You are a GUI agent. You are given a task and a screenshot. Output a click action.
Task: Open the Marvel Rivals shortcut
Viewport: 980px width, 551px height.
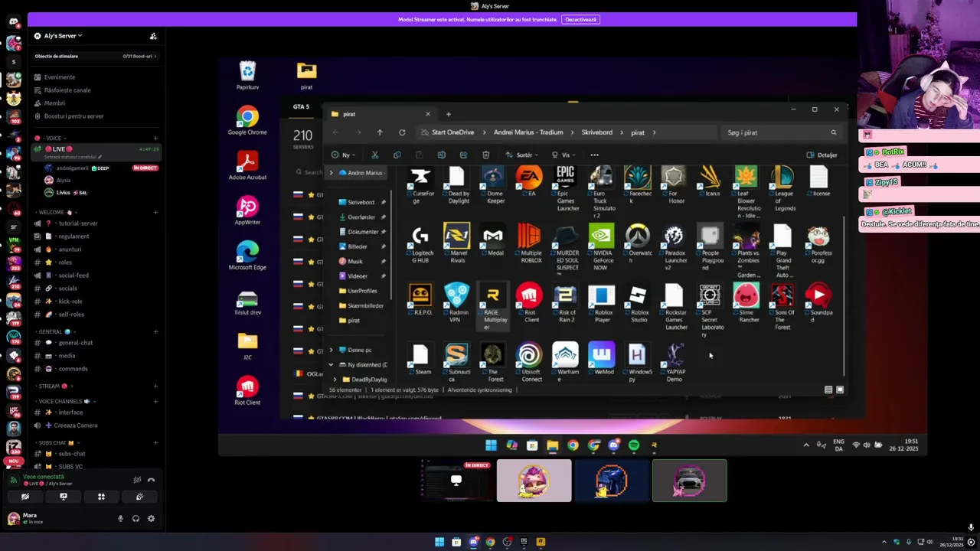click(x=457, y=243)
